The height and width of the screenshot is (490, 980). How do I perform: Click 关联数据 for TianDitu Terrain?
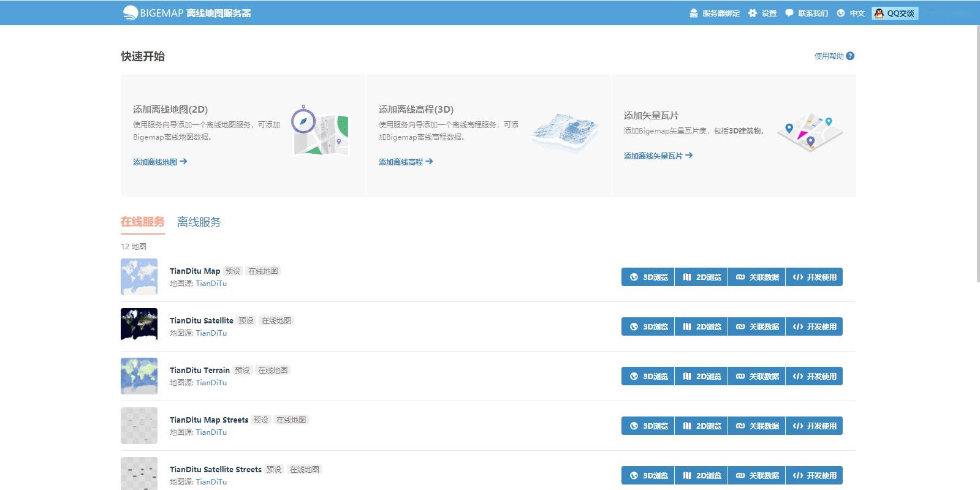(757, 376)
